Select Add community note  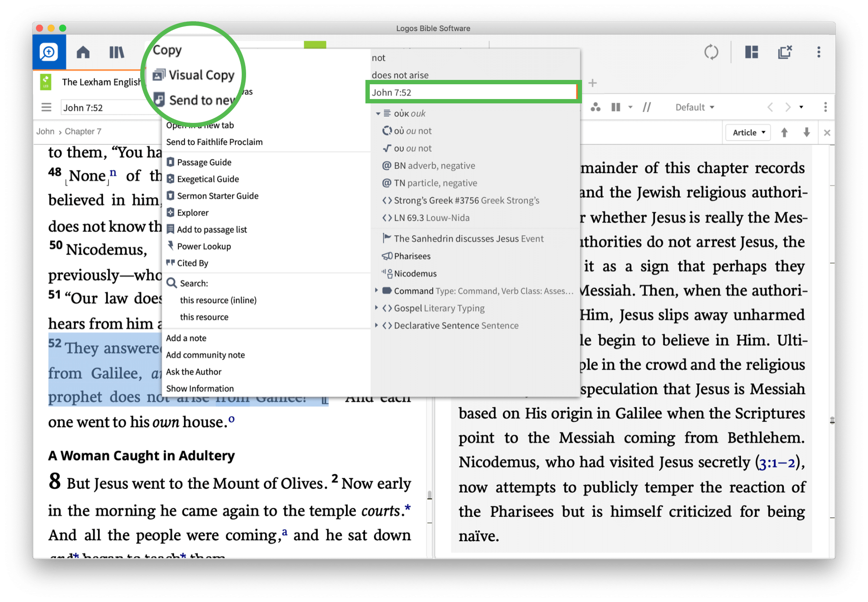pos(205,355)
